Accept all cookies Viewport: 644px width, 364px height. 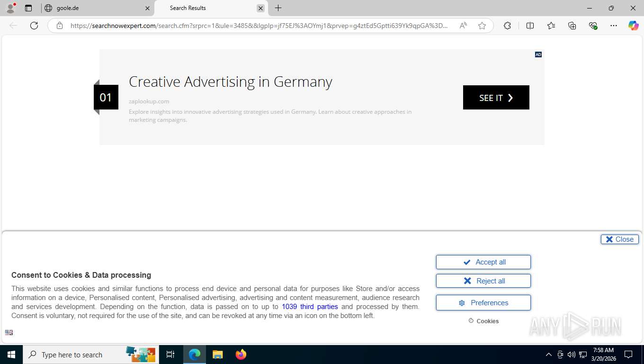point(483,262)
